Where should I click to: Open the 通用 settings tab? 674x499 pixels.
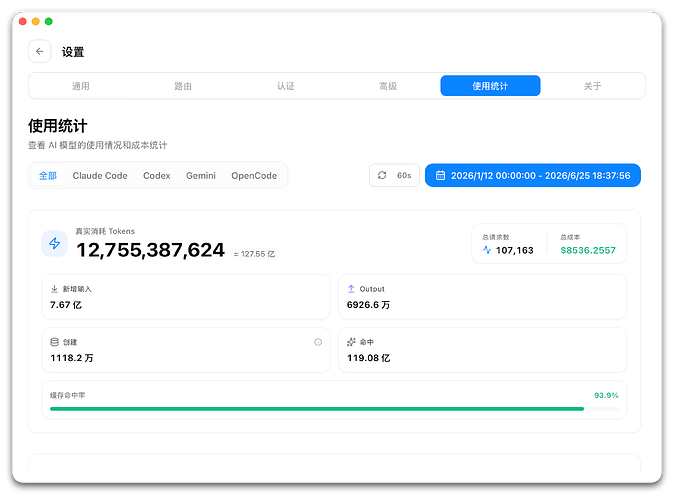click(80, 86)
